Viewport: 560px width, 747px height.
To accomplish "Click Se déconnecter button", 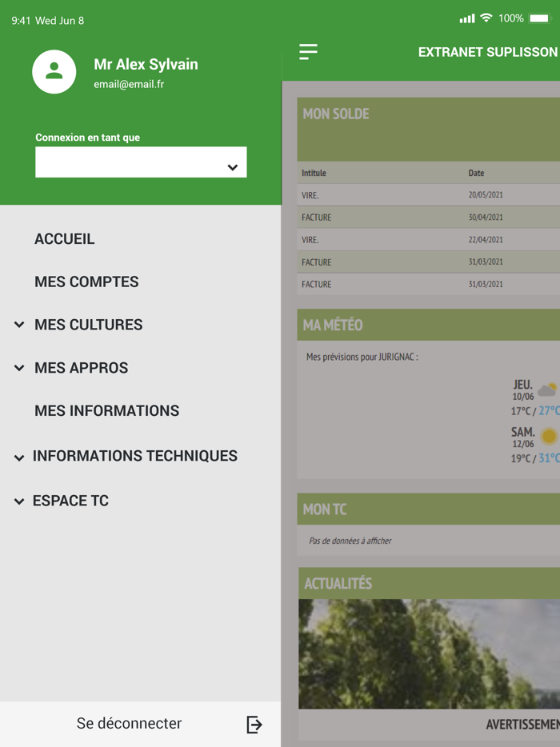I will pos(141,724).
